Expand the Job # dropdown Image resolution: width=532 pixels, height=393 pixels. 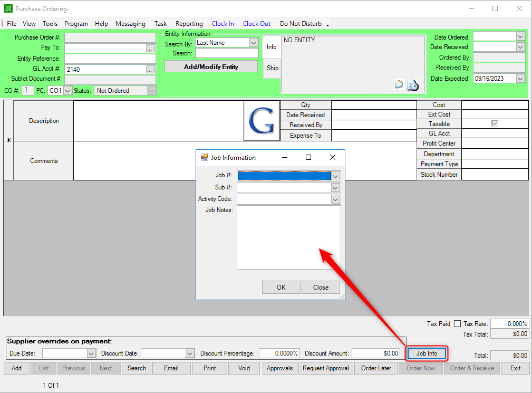pyautogui.click(x=335, y=176)
